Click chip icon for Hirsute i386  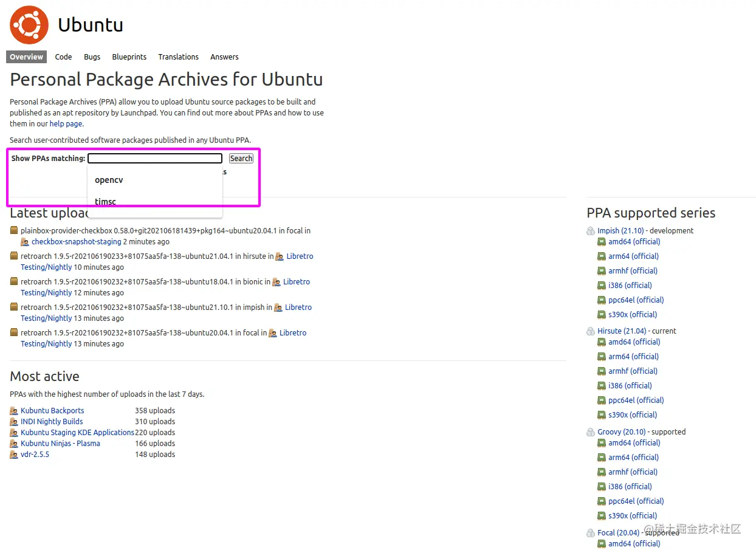coord(602,386)
